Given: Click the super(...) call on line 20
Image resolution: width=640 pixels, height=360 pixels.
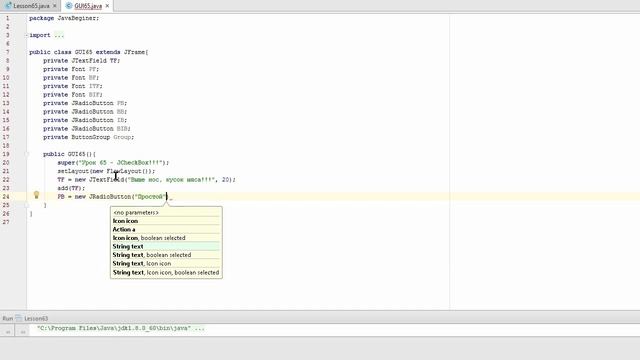Looking at the screenshot, I should (x=113, y=162).
